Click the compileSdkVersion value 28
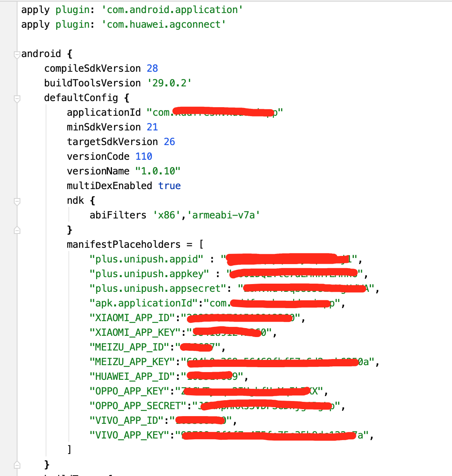This screenshot has height=476, width=452. [152, 68]
